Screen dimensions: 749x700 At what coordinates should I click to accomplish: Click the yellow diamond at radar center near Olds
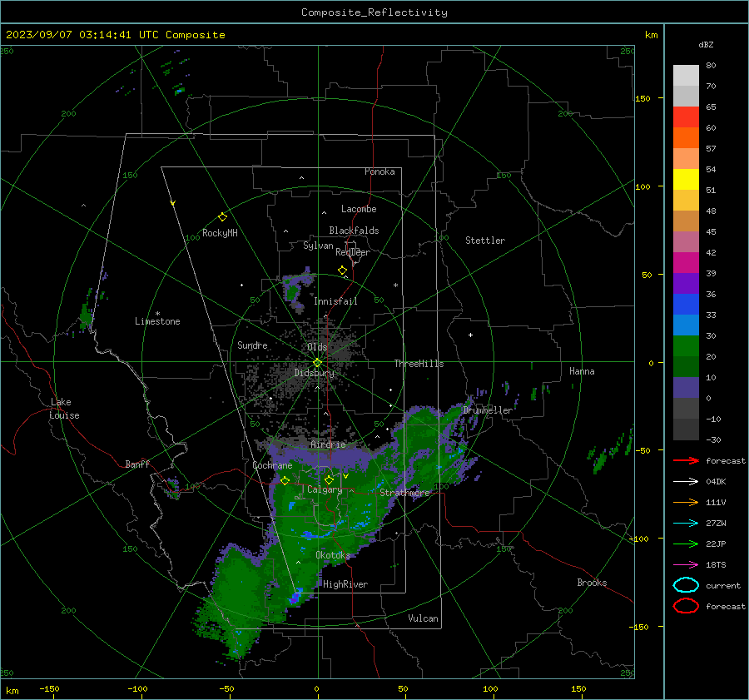coord(317,363)
